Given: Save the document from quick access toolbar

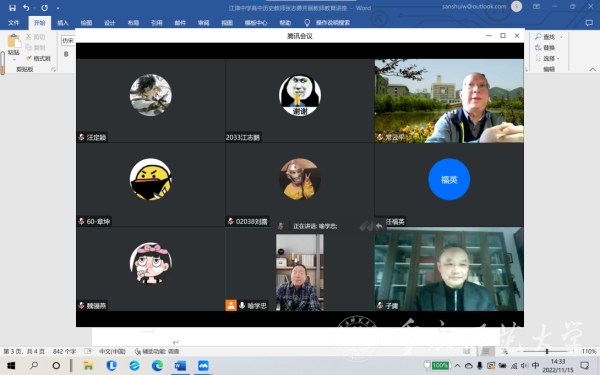Looking at the screenshot, I should (12, 8).
